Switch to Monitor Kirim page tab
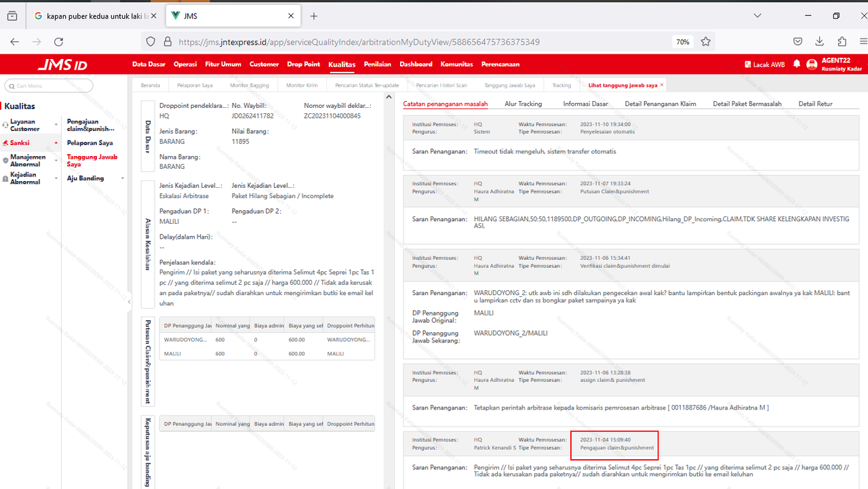This screenshot has height=489, width=868. click(302, 85)
